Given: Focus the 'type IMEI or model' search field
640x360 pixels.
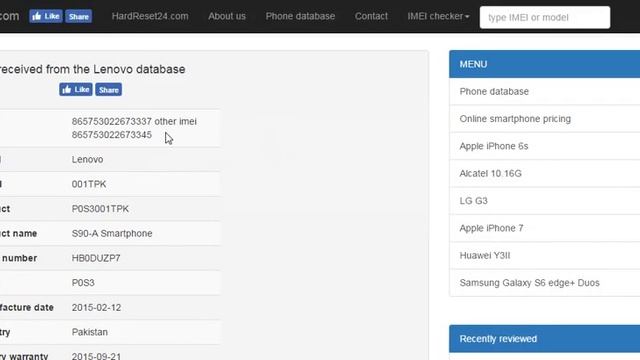Looking at the screenshot, I should pos(545,17).
